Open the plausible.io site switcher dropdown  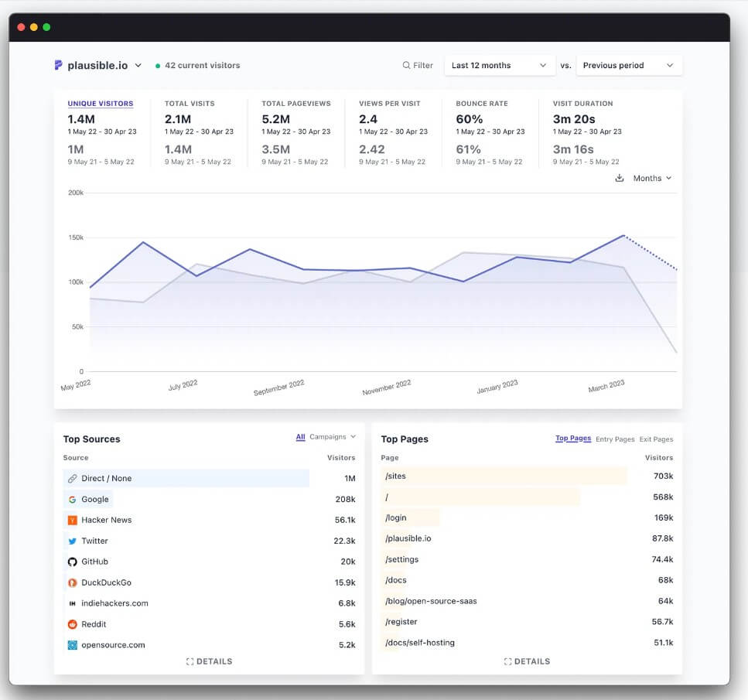click(x=97, y=66)
